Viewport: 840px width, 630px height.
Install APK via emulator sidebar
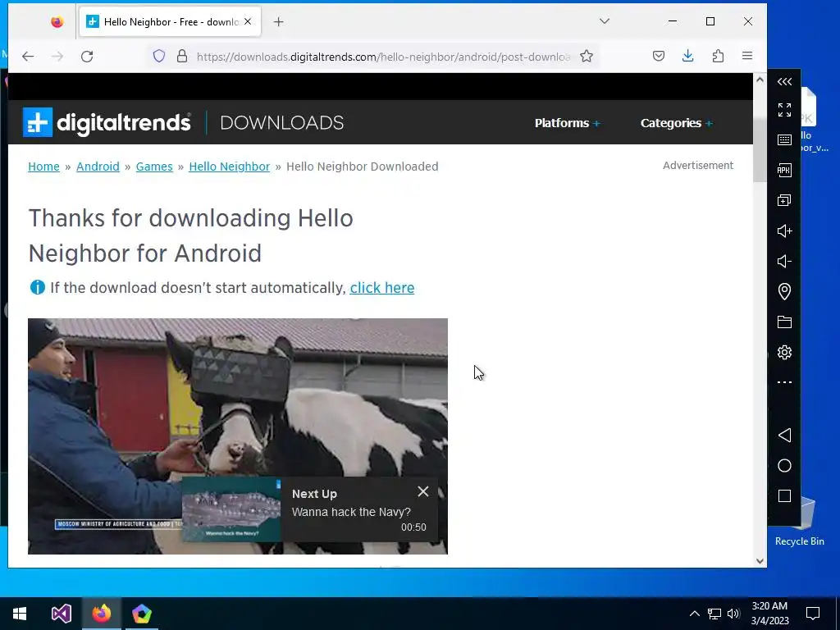(784, 171)
